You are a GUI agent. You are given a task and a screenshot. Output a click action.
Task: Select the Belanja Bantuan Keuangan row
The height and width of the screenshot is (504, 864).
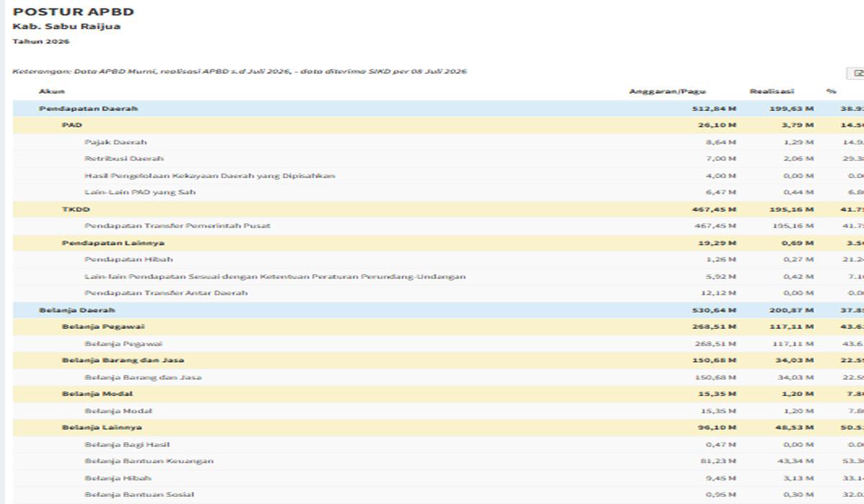pyautogui.click(x=438, y=462)
